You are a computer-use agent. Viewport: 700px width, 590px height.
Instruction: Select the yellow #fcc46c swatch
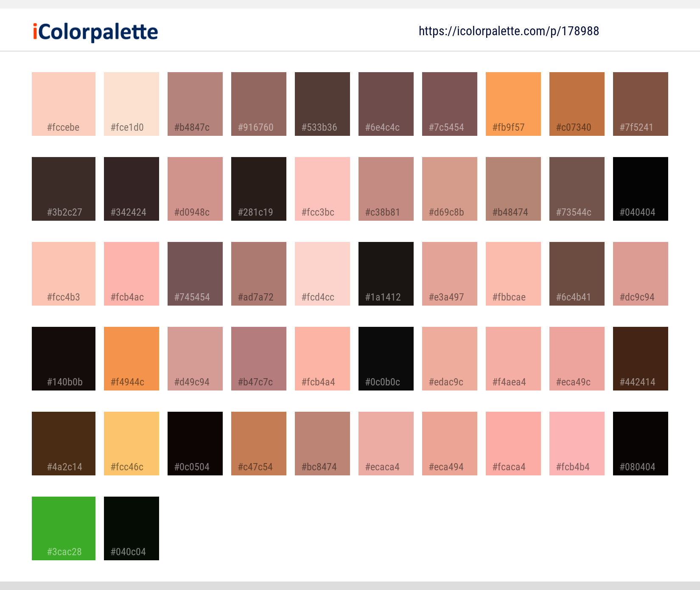click(132, 444)
